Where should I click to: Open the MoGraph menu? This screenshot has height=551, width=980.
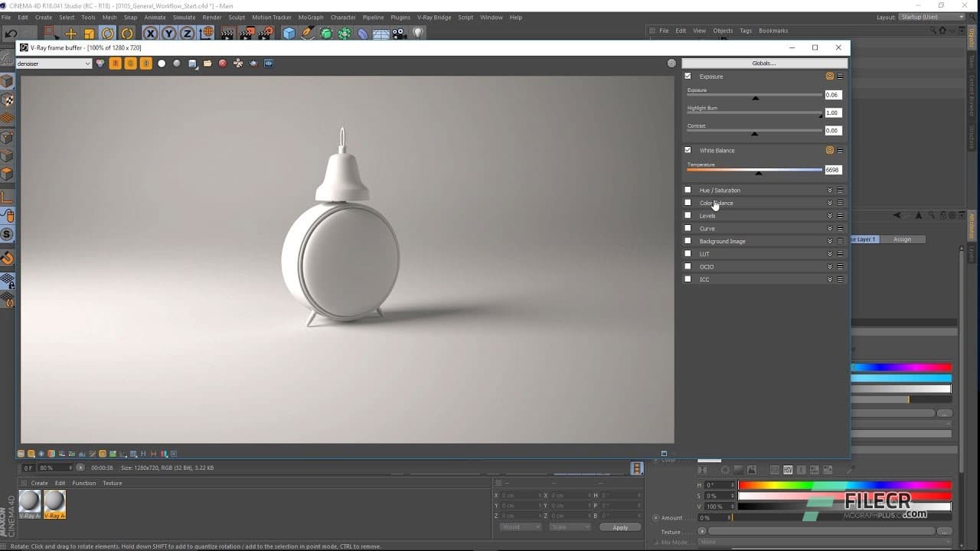coord(311,17)
